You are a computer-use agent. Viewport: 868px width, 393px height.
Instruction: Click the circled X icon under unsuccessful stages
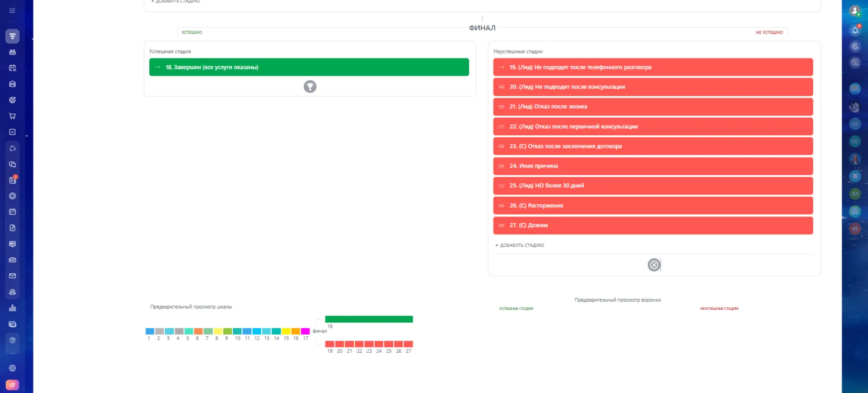(654, 265)
